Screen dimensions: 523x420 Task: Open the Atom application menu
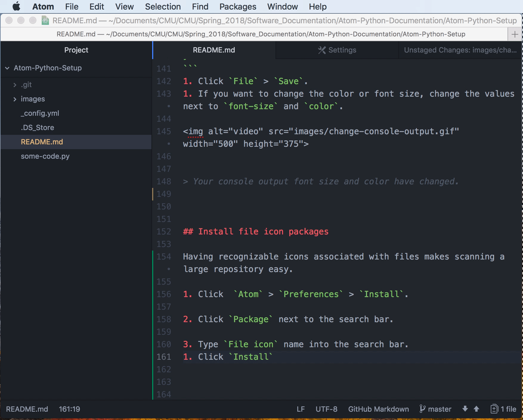tap(43, 7)
